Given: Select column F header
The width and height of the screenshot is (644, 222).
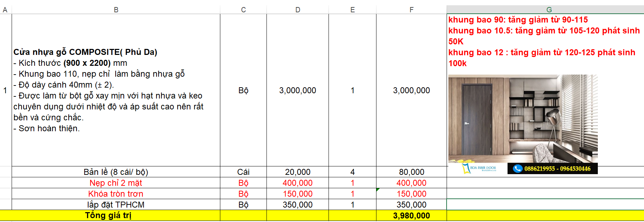Looking at the screenshot, I should [x=411, y=10].
